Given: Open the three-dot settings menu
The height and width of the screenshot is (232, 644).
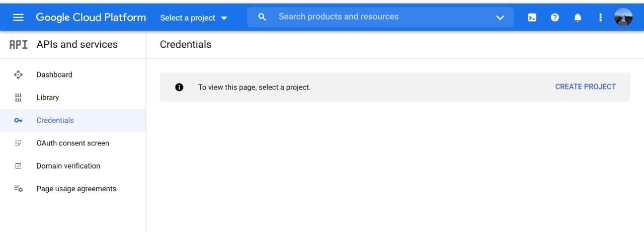Looking at the screenshot, I should point(600,18).
